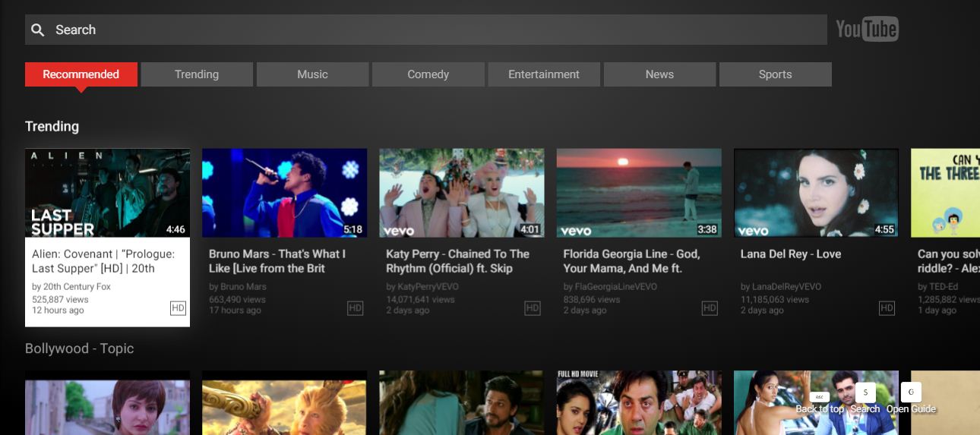Open the News tab
The width and height of the screenshot is (980, 435).
[x=659, y=74]
